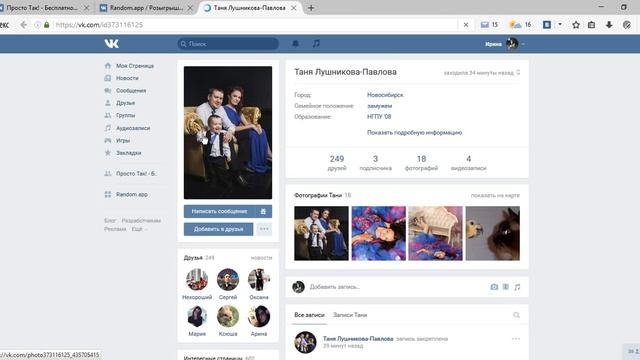This screenshot has width=640, height=360.
Task: Open friend Сергей's avatar
Action: point(228,280)
